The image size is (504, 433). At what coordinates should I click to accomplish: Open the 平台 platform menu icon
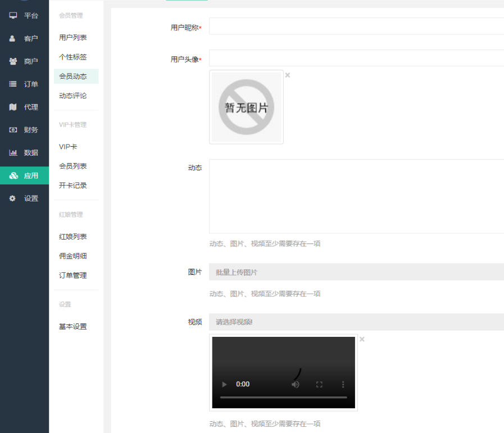pyautogui.click(x=13, y=15)
